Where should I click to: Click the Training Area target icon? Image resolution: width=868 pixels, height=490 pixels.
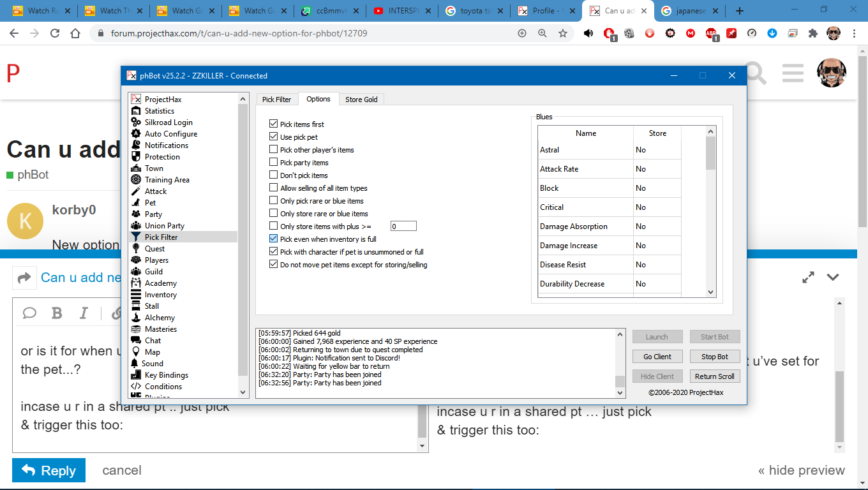(x=135, y=180)
